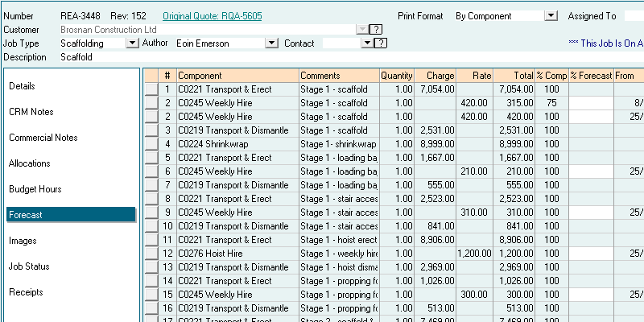Switch to the Details section
This screenshot has height=322, width=644.
coord(22,86)
